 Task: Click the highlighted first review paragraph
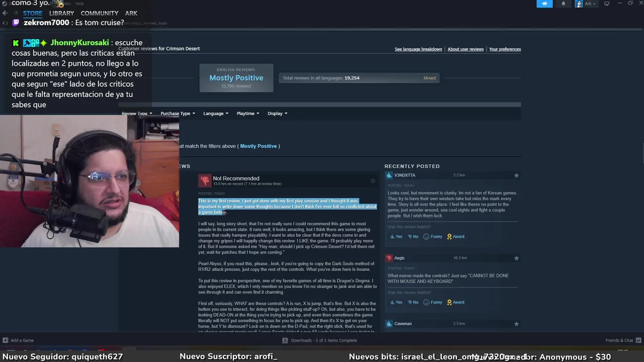(287, 207)
